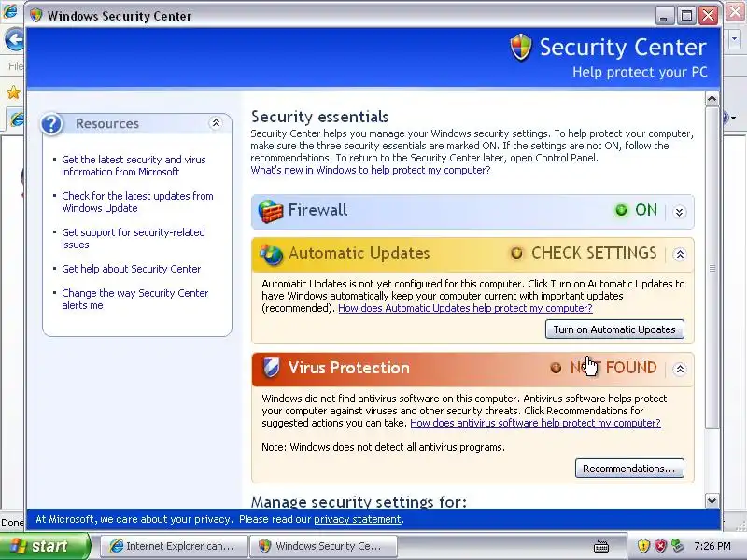Click the taskbar clock showing 7:26 PM
Image resolution: width=747 pixels, height=560 pixels.
pyautogui.click(x=712, y=546)
